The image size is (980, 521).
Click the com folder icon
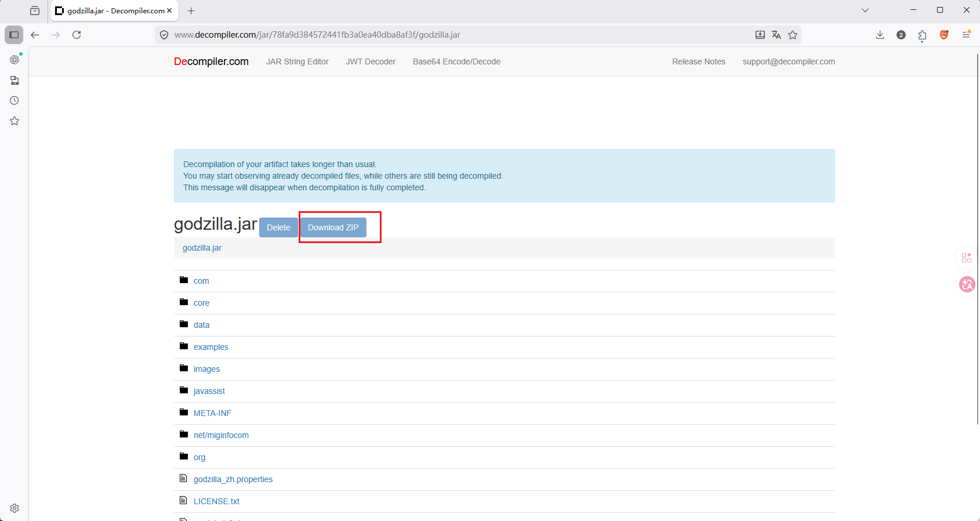184,280
